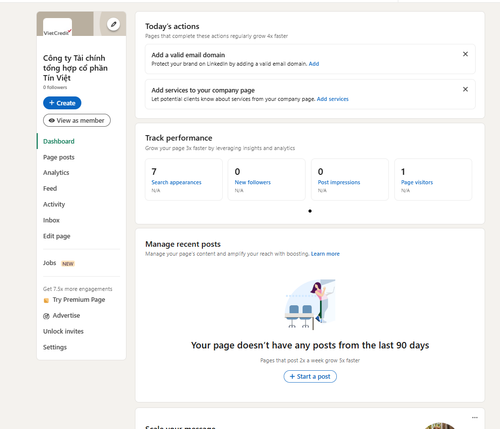Click the eye icon in View as member
Screen dimensions: 500x429
52,121
